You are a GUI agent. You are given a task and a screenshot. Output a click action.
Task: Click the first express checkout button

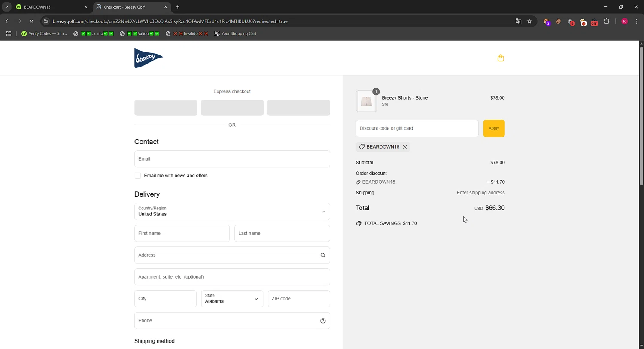click(x=166, y=108)
